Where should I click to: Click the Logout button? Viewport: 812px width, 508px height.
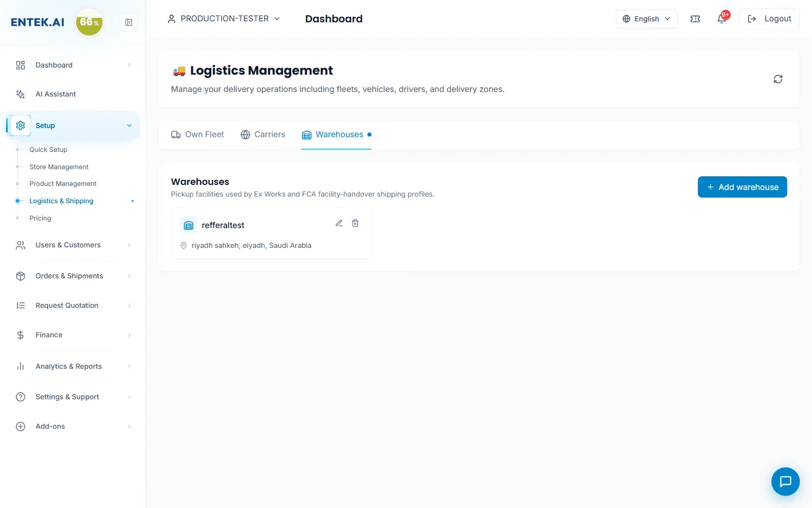click(769, 19)
